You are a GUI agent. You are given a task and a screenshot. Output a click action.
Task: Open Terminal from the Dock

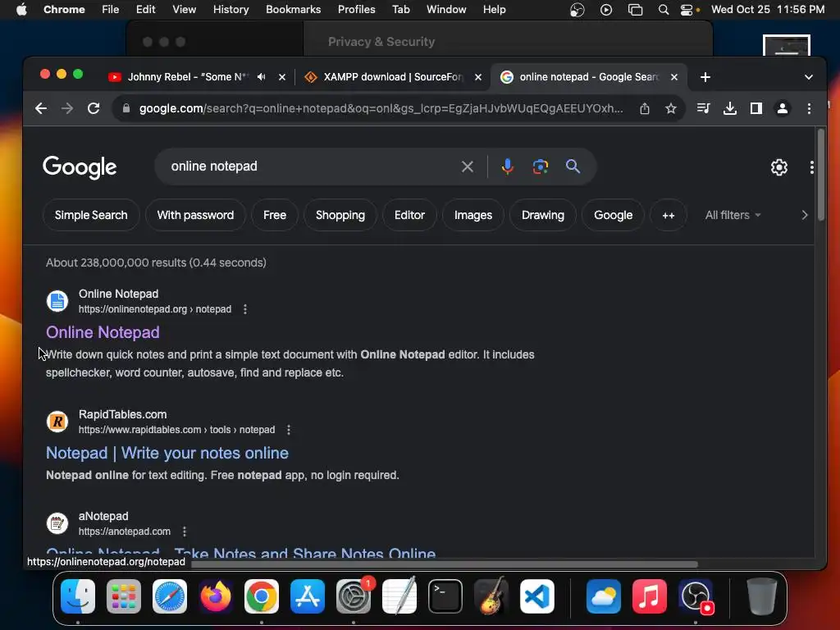coord(445,596)
